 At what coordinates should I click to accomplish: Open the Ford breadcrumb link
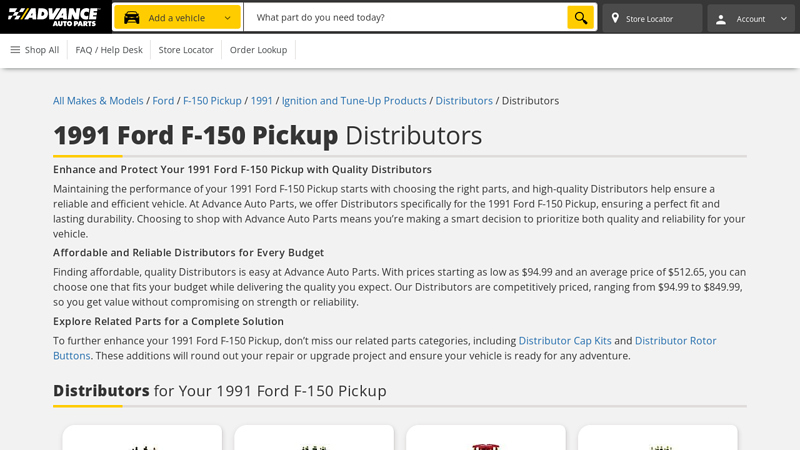163,101
